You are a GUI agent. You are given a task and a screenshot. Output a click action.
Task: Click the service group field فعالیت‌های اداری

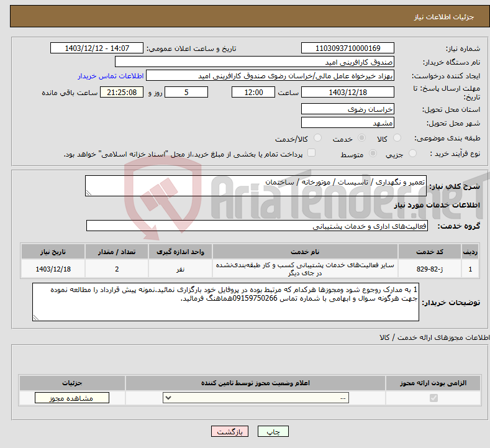(257, 226)
